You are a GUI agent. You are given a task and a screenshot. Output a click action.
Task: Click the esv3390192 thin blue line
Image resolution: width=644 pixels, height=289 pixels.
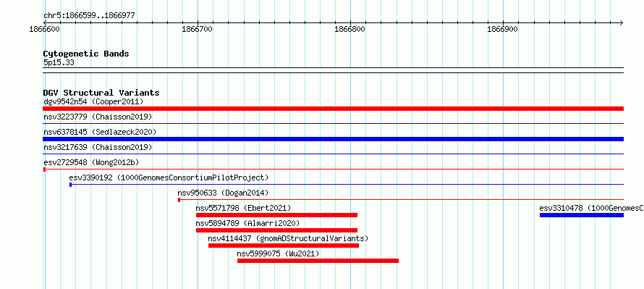coord(346,184)
